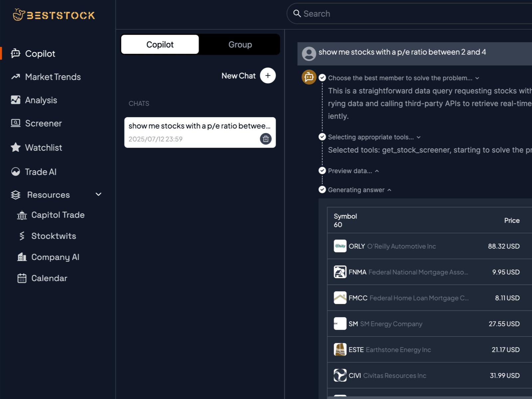Switch to the Group tab

tap(240, 45)
